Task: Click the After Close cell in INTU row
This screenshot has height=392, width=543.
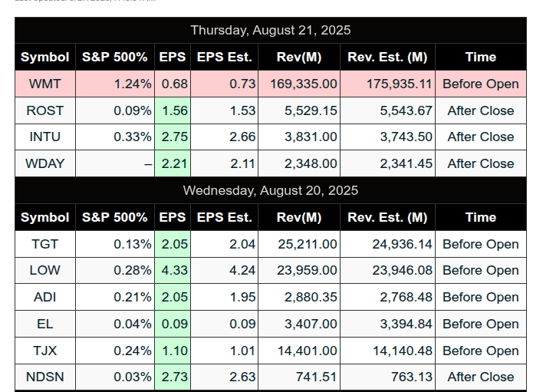Action: 481,137
